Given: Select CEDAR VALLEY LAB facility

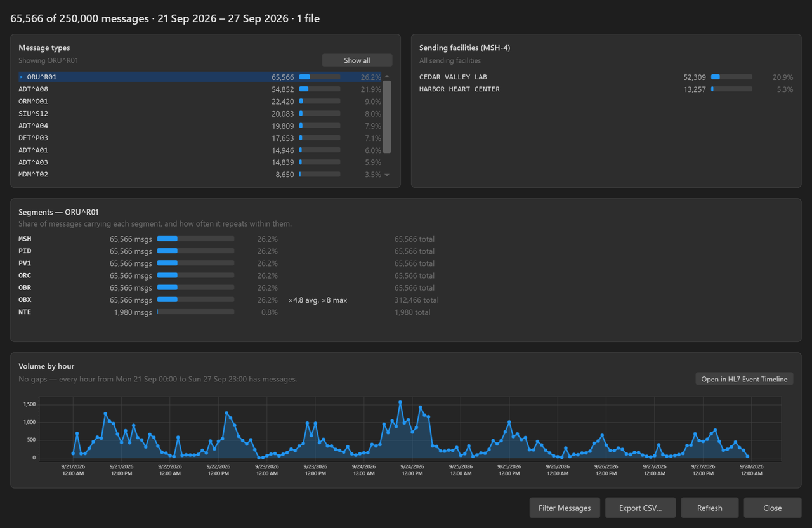Looking at the screenshot, I should click(606, 77).
